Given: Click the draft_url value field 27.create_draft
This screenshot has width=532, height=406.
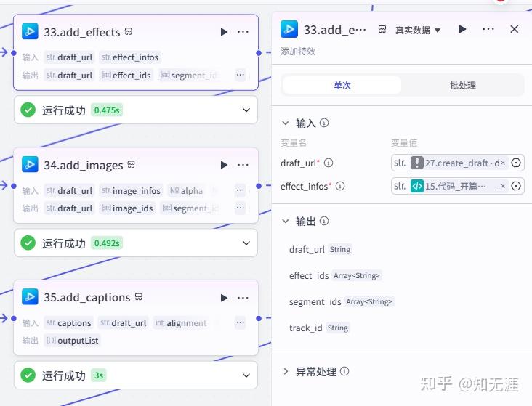Looking at the screenshot, I should tap(457, 163).
